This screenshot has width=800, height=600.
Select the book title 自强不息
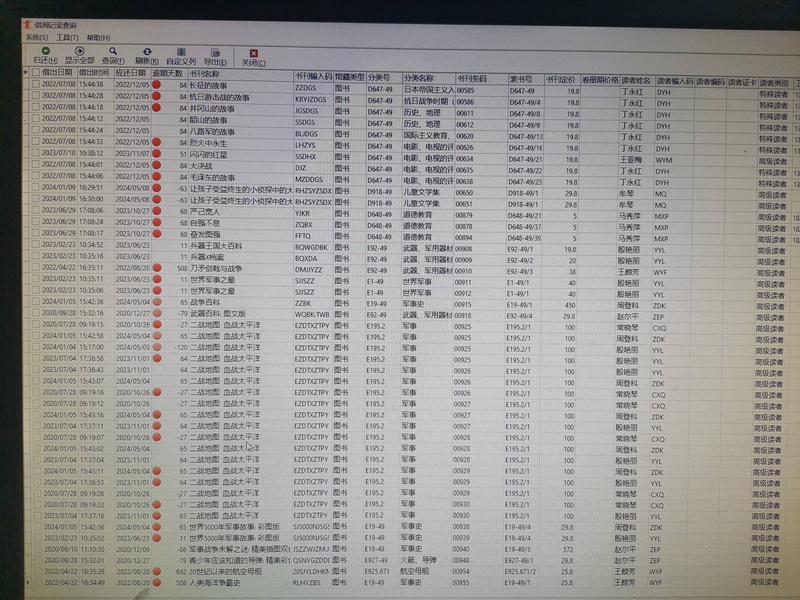point(205,223)
